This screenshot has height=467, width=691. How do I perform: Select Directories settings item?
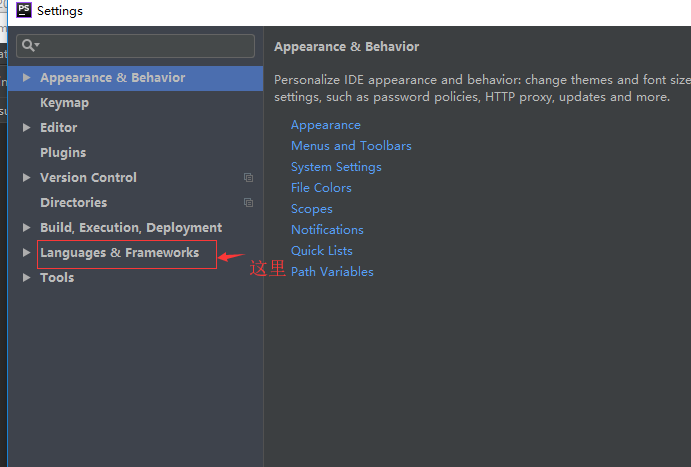(74, 203)
